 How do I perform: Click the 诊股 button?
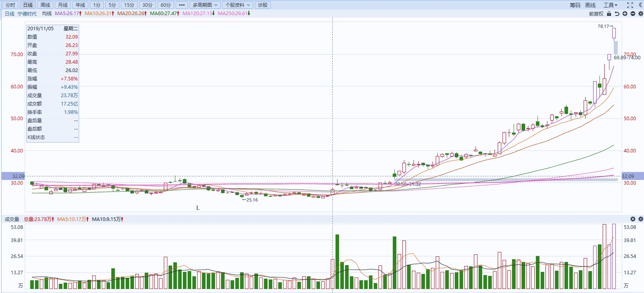(x=262, y=5)
